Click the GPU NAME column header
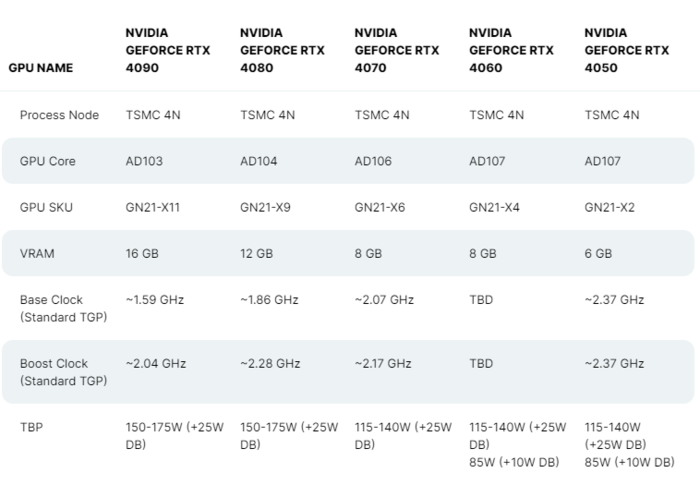700x497 pixels. click(x=40, y=68)
